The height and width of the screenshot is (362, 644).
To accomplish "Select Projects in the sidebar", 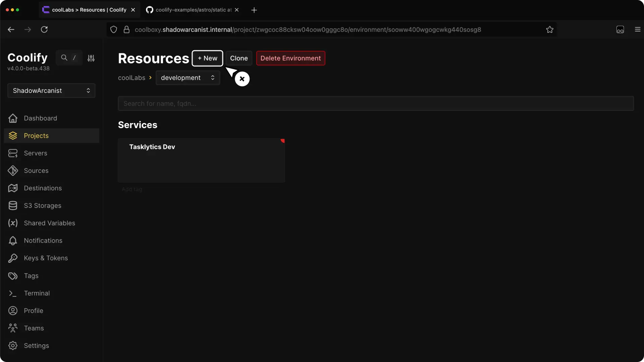I will click(x=36, y=136).
